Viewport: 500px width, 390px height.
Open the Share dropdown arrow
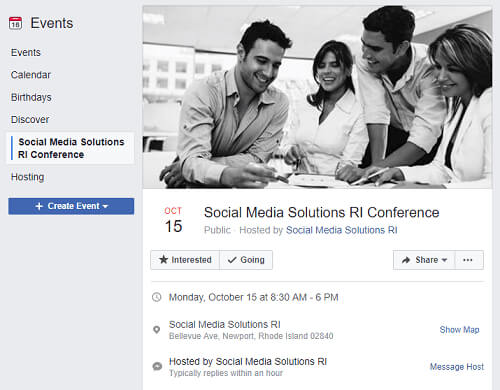[444, 260]
